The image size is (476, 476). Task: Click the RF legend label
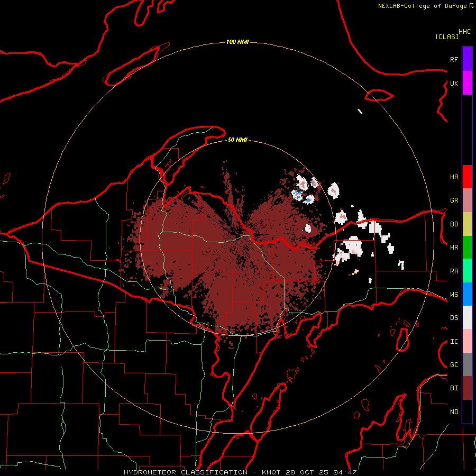pyautogui.click(x=454, y=59)
